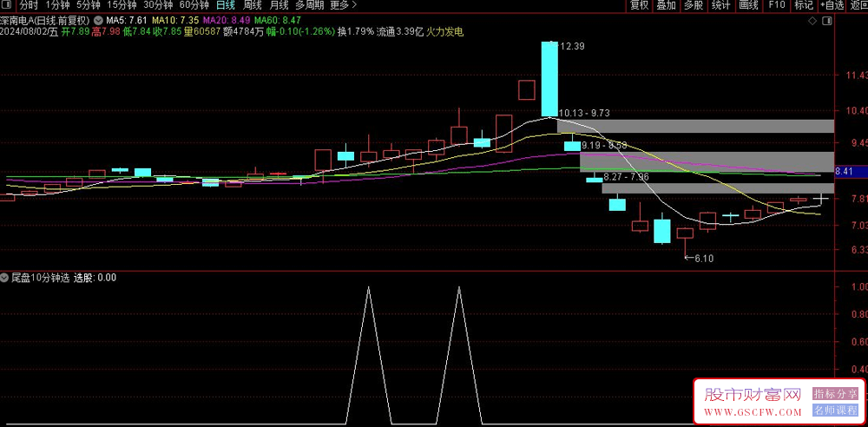868x427 pixels.
Task: Click the diamond icon at chart top-right
Action: click(x=812, y=21)
